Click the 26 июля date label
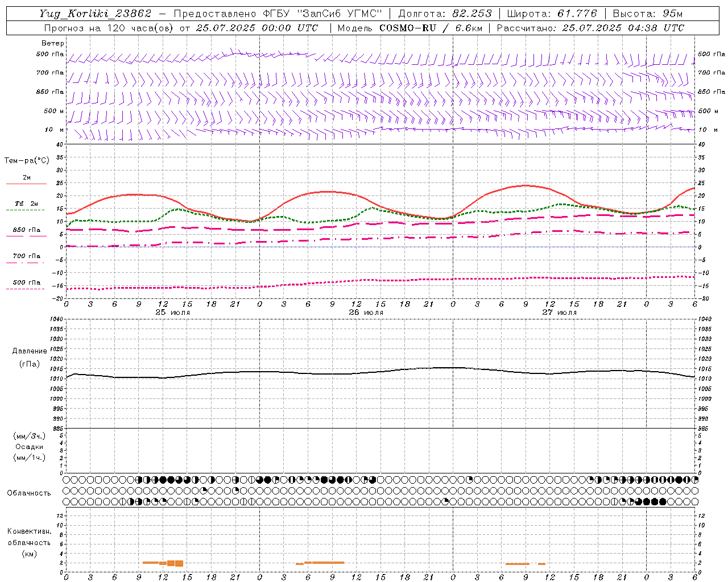The image size is (728, 582). click(x=366, y=312)
